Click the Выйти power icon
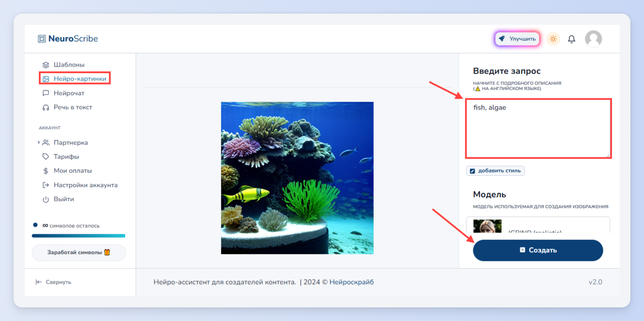 [x=46, y=199]
